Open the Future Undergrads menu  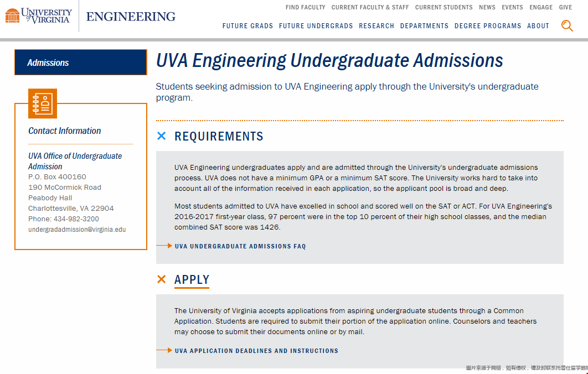tap(316, 26)
